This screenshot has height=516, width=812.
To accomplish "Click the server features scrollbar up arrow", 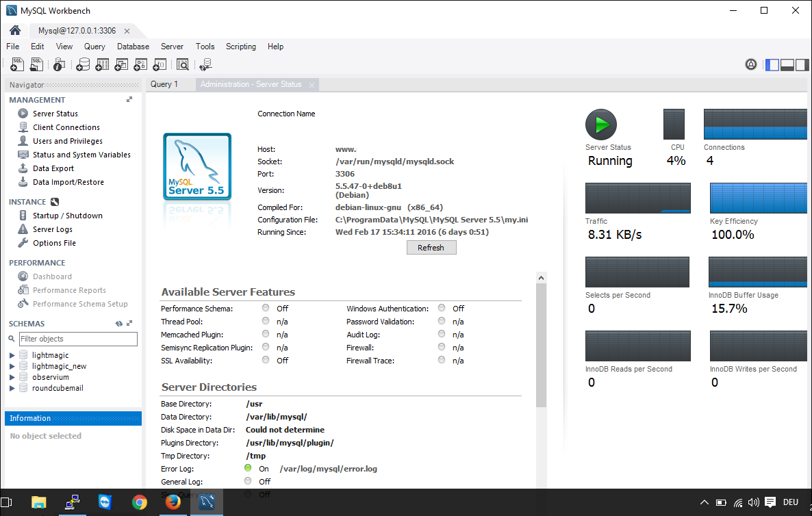I will pos(541,278).
